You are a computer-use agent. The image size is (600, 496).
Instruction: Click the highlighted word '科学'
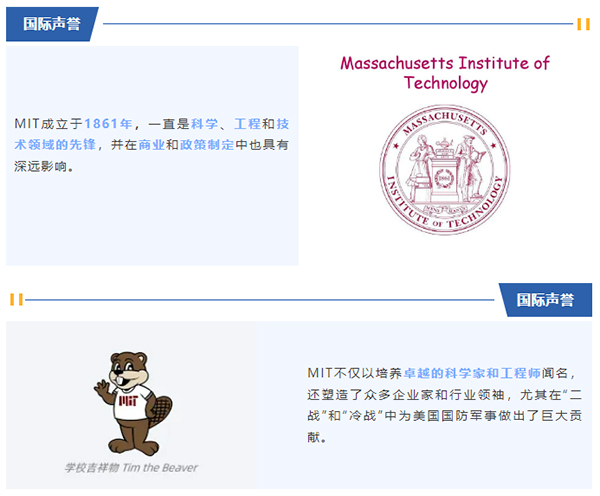click(204, 124)
